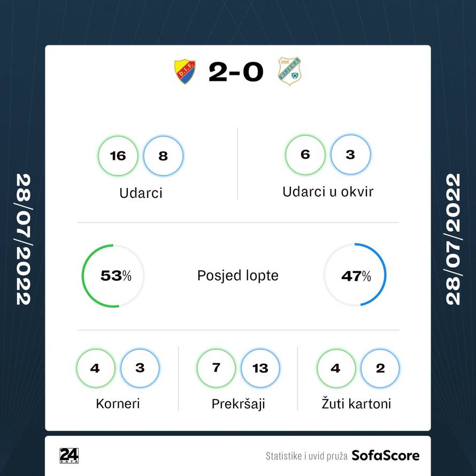Select the green 4 corners circle
Screen dimensions: 476x476
(95, 368)
